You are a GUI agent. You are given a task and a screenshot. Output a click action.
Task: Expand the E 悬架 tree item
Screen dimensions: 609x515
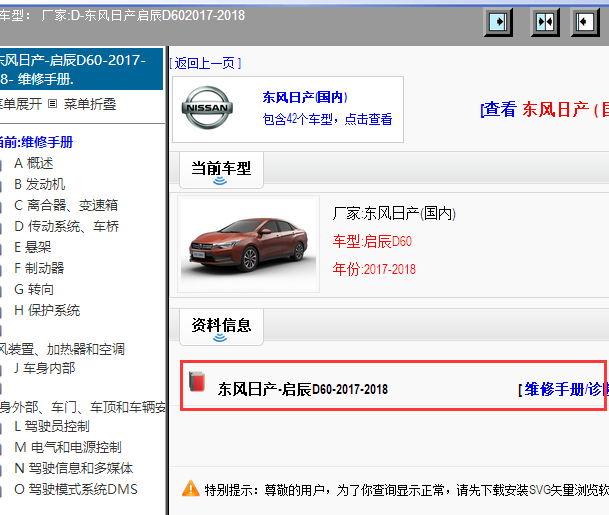[32, 247]
